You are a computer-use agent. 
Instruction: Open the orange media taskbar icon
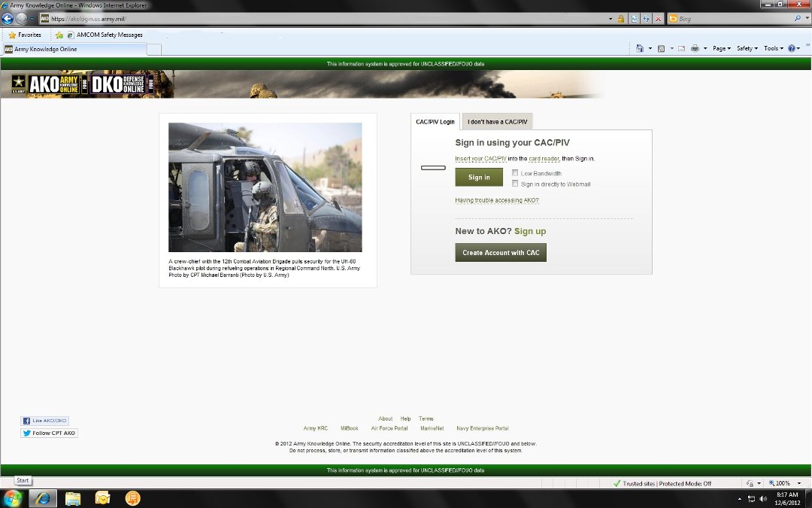(x=132, y=499)
